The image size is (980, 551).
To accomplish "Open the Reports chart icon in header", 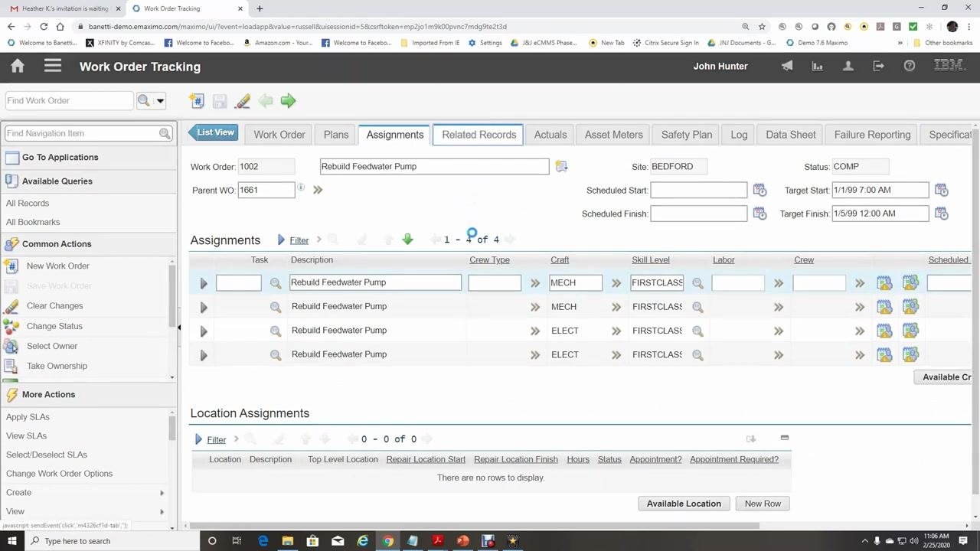I will click(818, 67).
